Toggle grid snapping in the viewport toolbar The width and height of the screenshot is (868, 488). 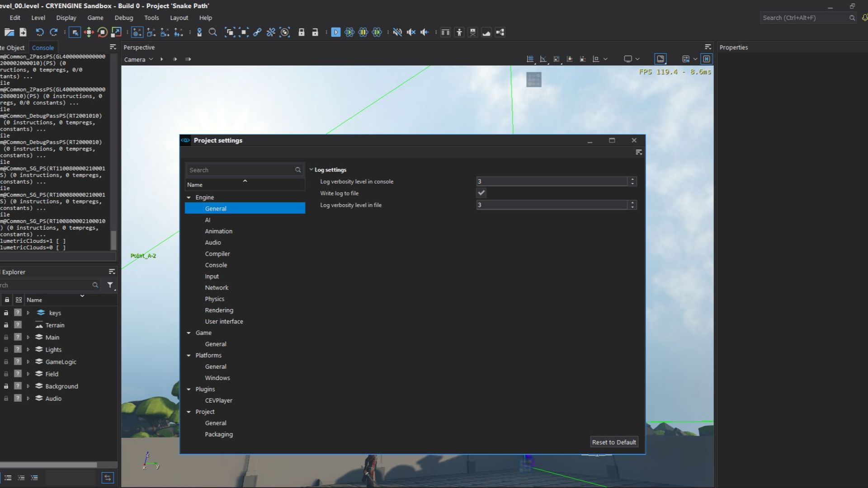tap(529, 59)
